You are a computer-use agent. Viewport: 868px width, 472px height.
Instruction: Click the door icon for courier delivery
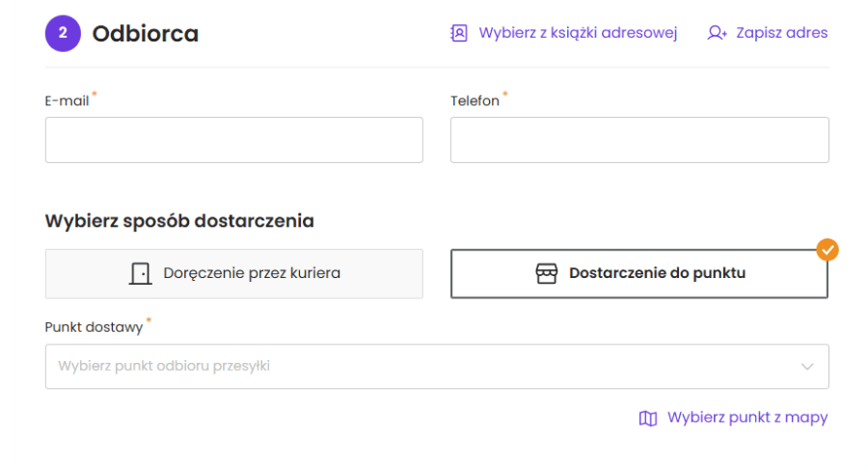141,273
